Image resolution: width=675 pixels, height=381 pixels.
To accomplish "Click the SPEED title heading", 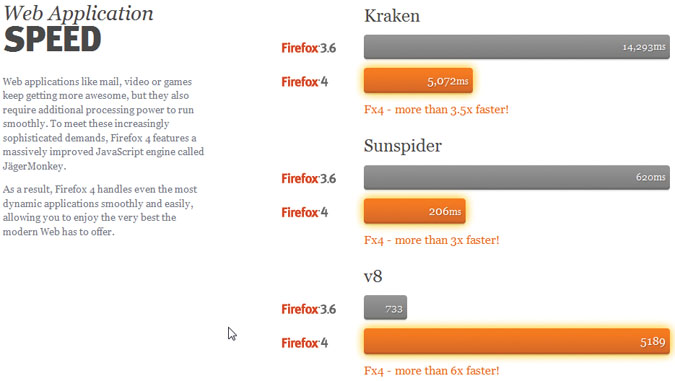I will point(53,39).
